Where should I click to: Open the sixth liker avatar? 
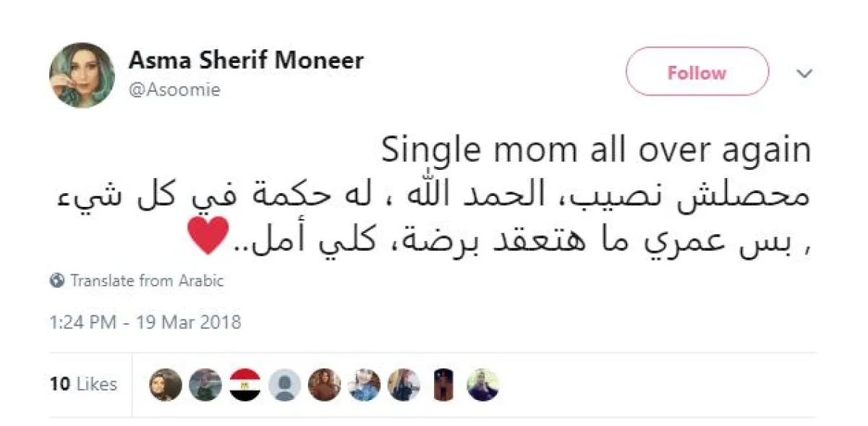[x=364, y=385]
